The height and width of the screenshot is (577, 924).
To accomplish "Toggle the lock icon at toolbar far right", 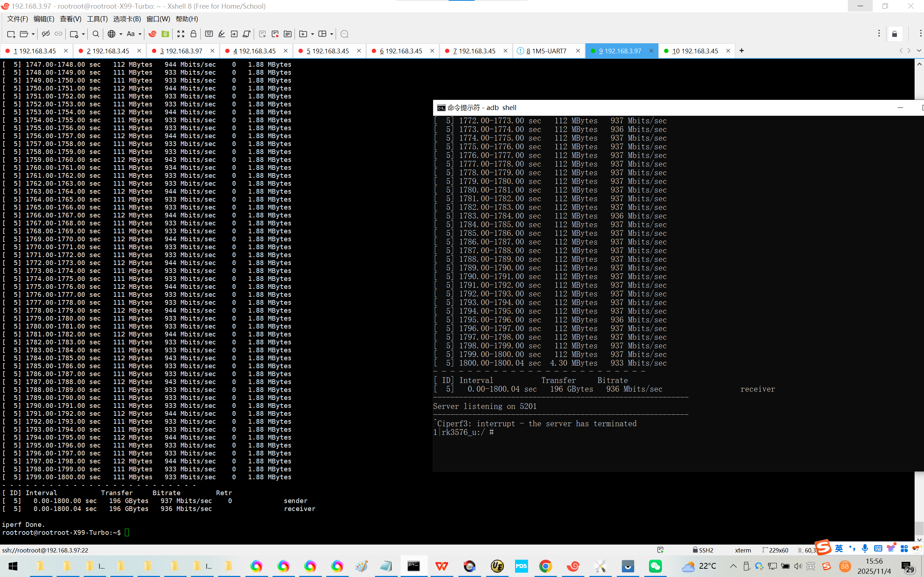I will point(895,34).
